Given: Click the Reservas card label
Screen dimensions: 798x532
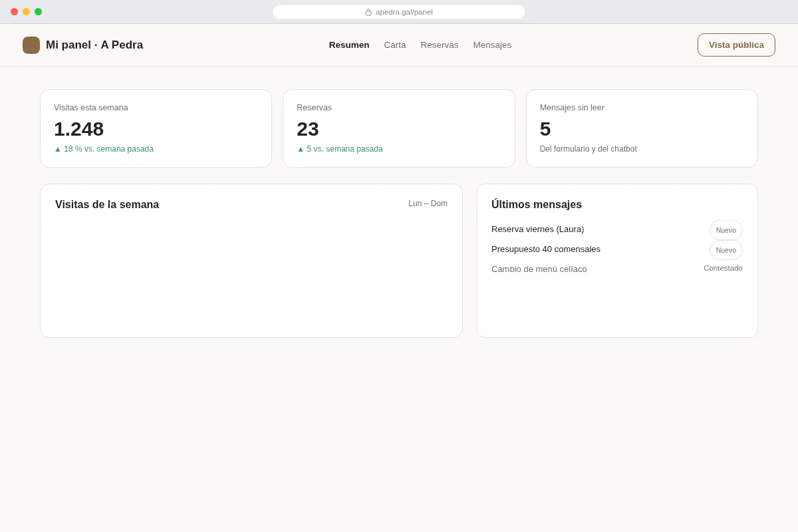Looking at the screenshot, I should (315, 108).
